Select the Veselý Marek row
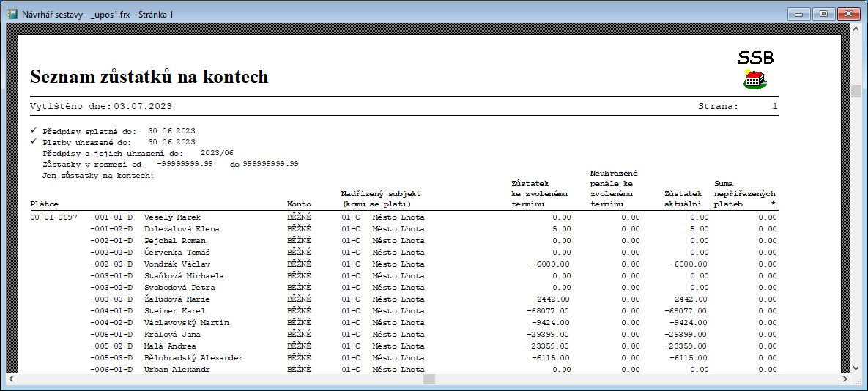 point(172,217)
